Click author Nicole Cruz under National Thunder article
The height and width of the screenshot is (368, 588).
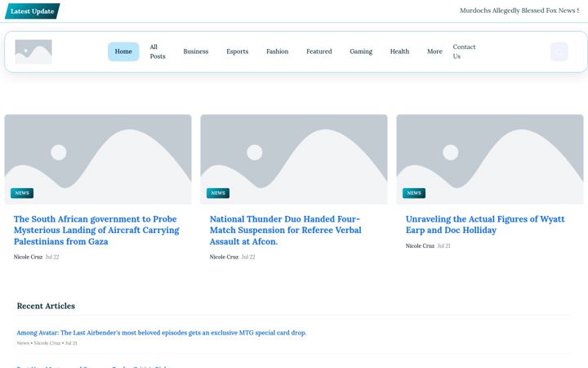tap(224, 257)
